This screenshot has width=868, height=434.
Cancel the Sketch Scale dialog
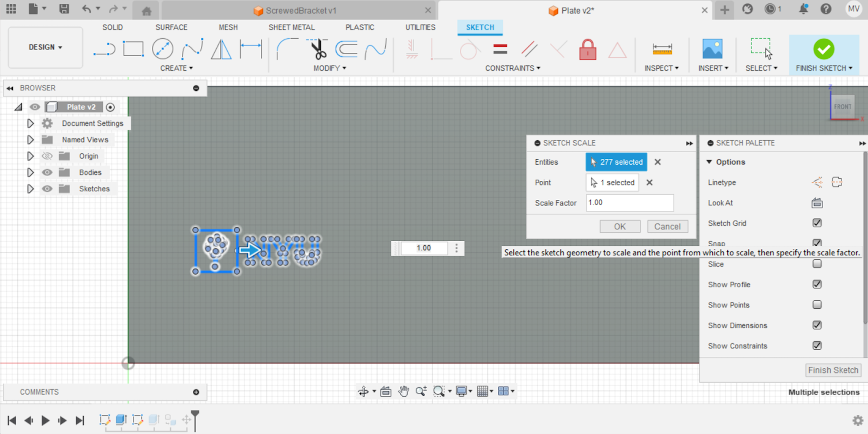667,226
